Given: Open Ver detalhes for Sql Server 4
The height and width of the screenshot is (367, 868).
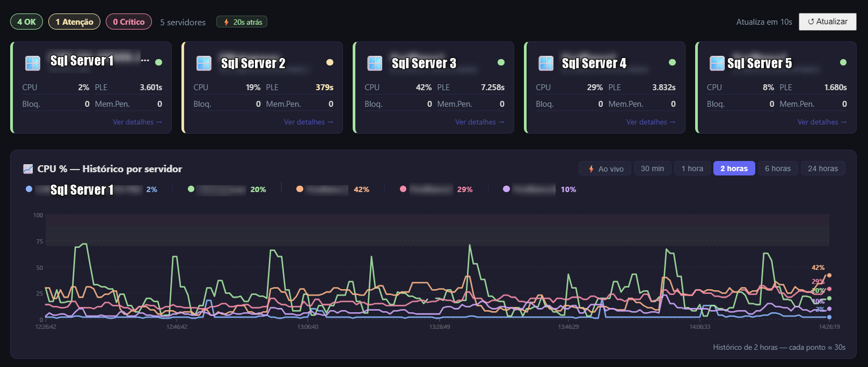Looking at the screenshot, I should 651,122.
